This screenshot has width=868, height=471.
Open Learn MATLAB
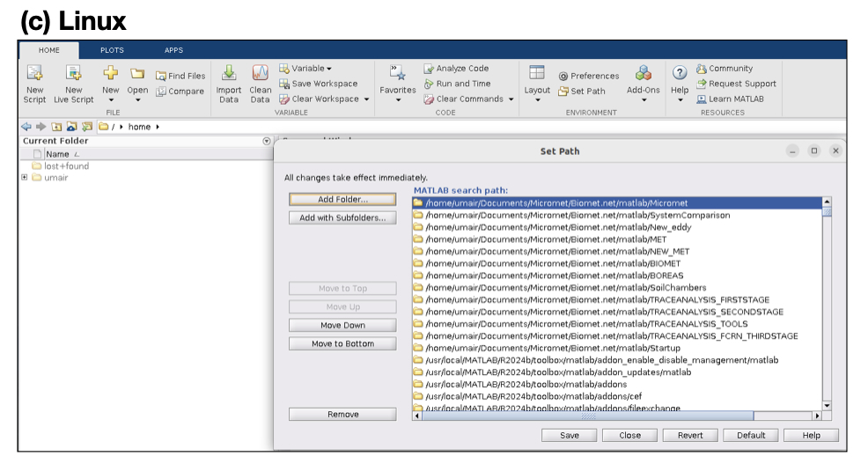[730, 99]
